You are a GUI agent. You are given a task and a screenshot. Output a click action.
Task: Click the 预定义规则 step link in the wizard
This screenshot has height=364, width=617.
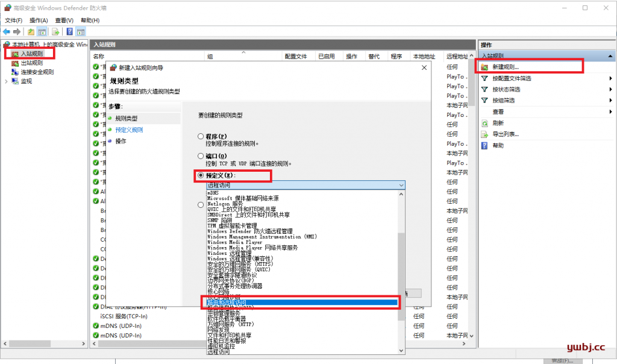click(129, 130)
